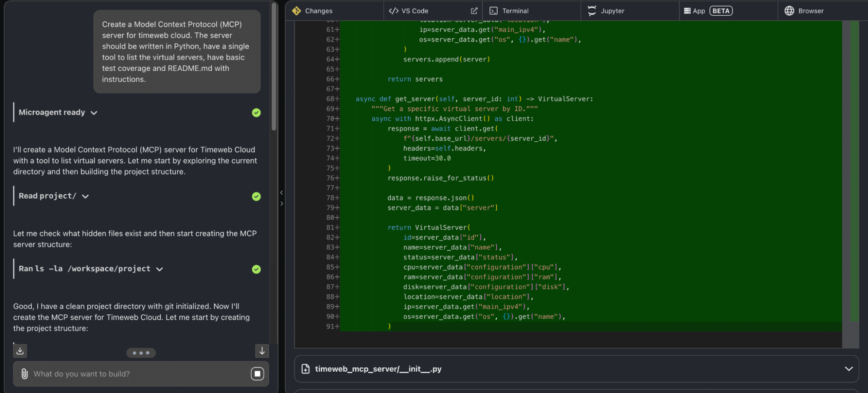
Task: Expand Ran ls -la command details
Action: coord(159,269)
